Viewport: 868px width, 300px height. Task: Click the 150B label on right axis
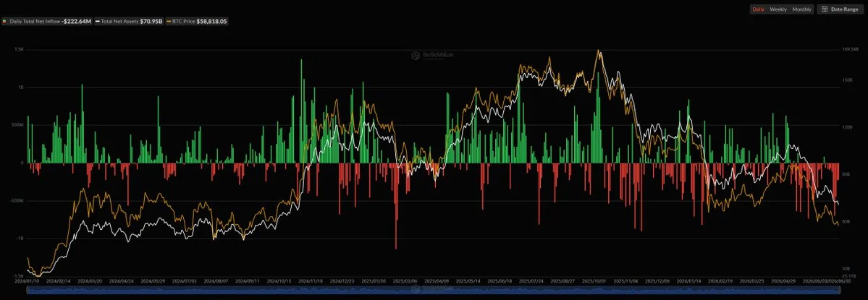click(847, 80)
